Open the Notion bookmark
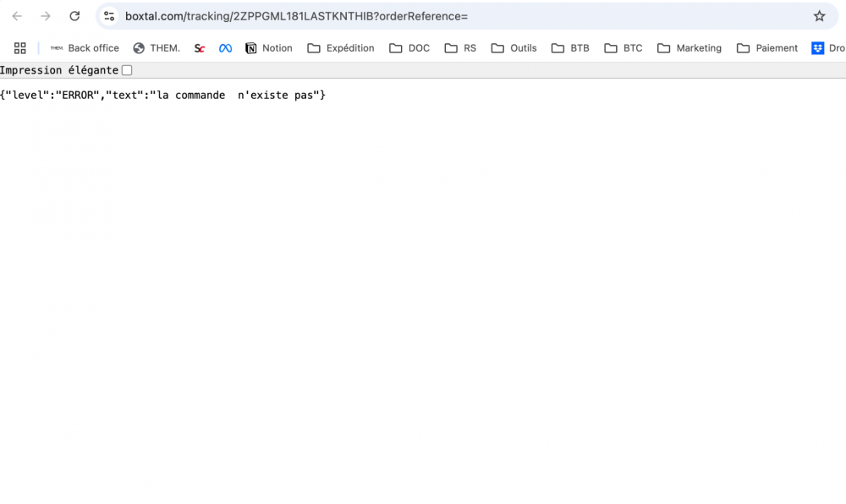846x504 pixels. (269, 48)
